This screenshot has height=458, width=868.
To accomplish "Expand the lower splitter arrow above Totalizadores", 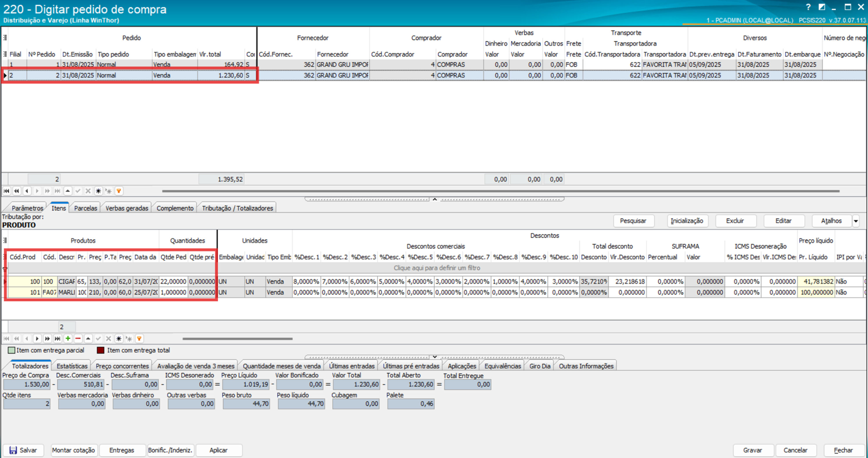I will pyautogui.click(x=435, y=357).
